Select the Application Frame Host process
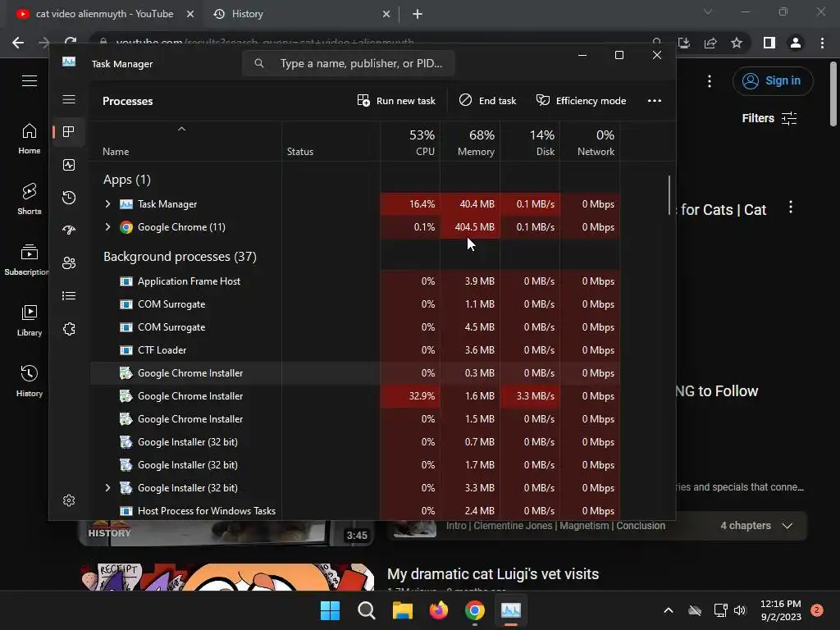This screenshot has width=840, height=630. tap(354, 281)
